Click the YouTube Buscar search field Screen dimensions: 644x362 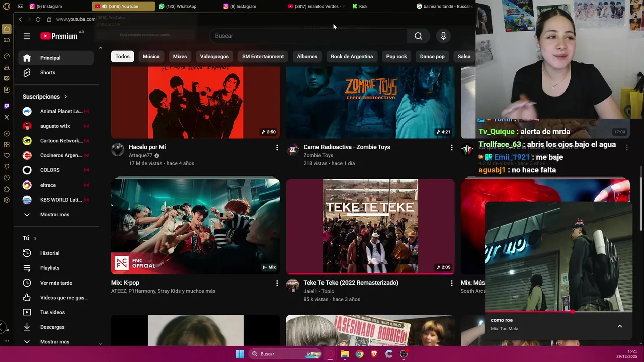tap(308, 36)
